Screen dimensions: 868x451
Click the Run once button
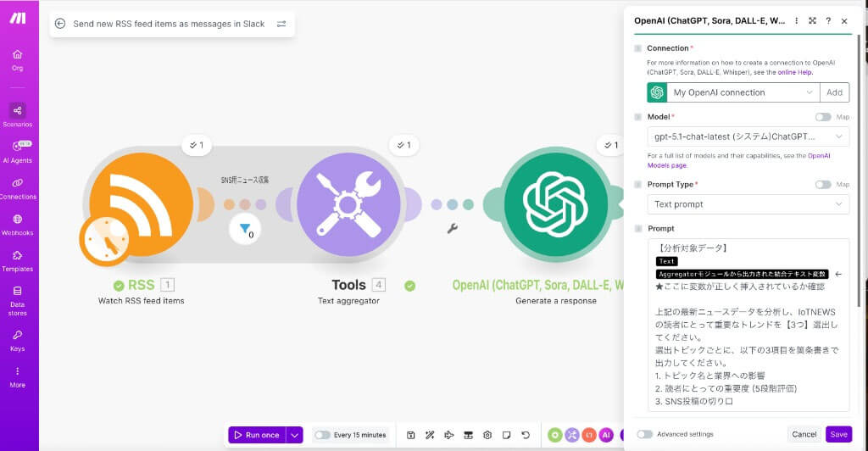coord(256,435)
